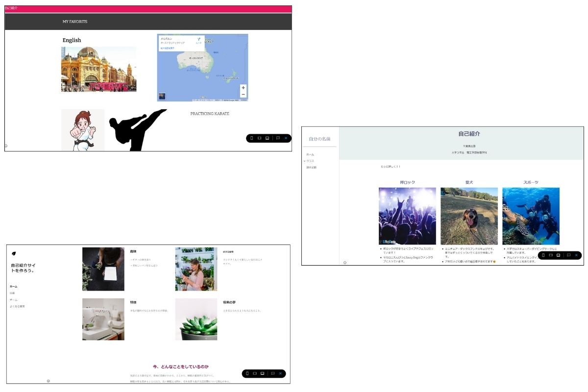Click the info icon at the plant site's bottom
Screen dimensions: 588x392
(x=49, y=381)
